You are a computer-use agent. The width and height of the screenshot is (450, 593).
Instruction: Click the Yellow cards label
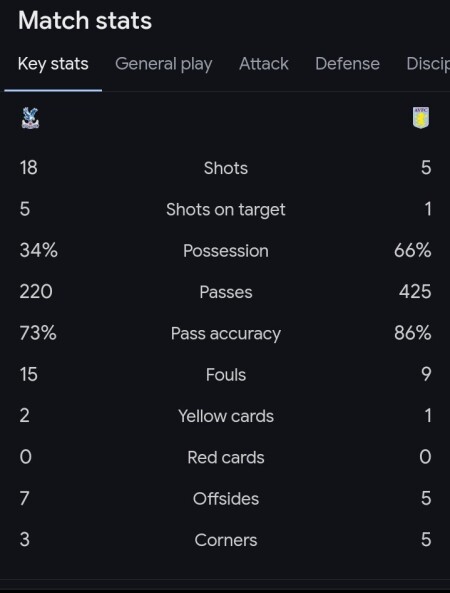(226, 416)
